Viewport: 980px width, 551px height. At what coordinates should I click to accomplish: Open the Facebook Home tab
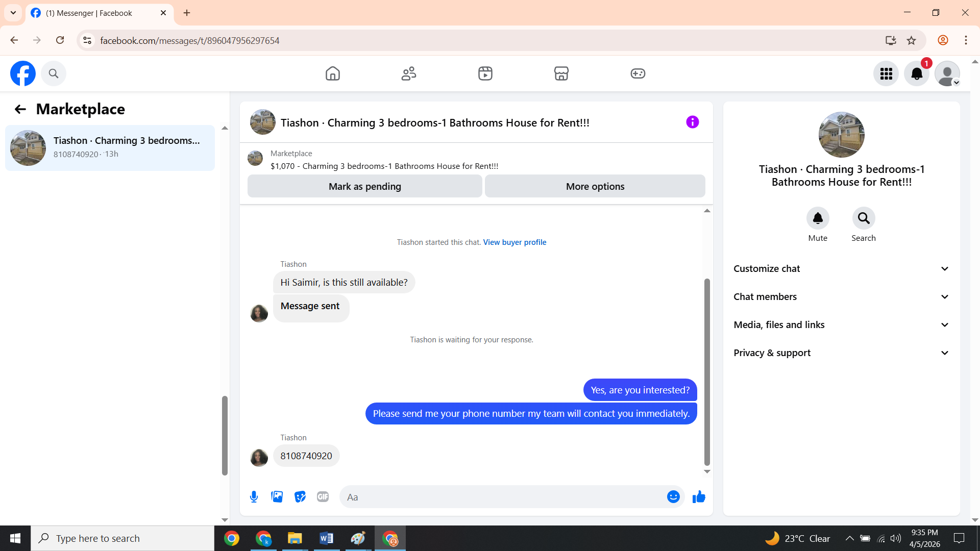click(x=332, y=73)
